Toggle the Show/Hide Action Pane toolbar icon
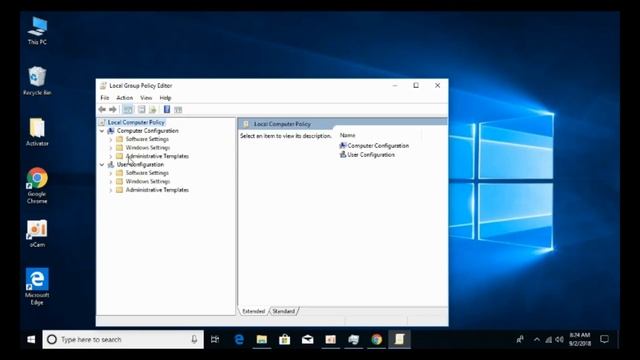The width and height of the screenshot is (640, 360). (178, 109)
